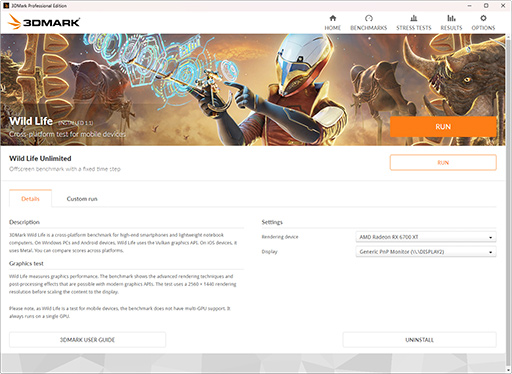Open Stress Tests bar chart icon
The height and width of the screenshot is (374, 512).
coord(414,18)
